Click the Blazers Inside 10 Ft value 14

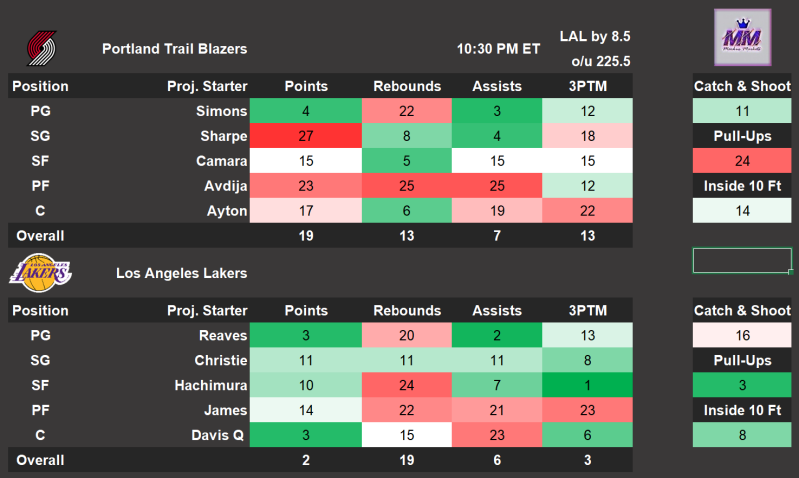[741, 211]
